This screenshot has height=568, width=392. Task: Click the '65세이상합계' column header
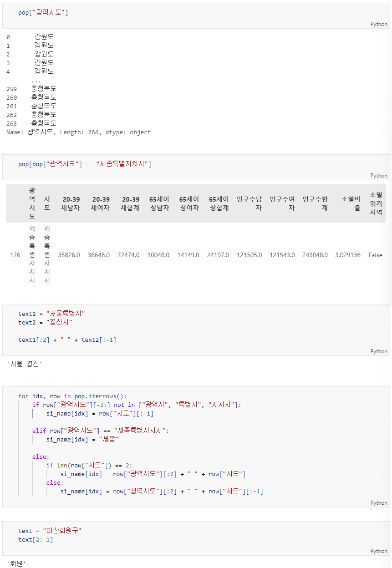(219, 203)
